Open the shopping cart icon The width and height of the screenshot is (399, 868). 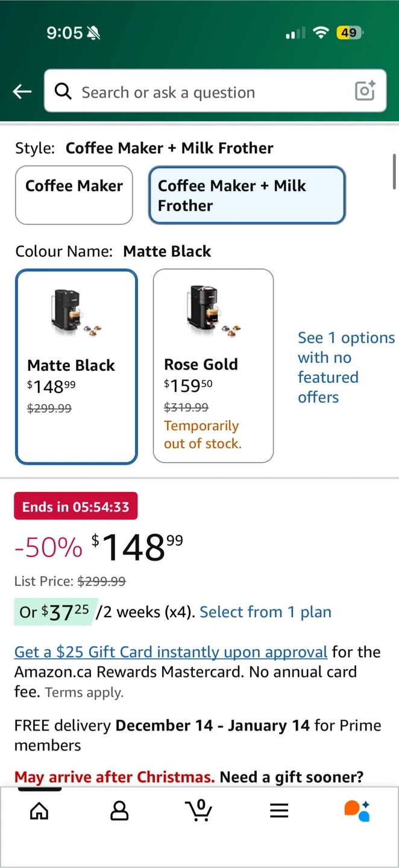click(199, 811)
